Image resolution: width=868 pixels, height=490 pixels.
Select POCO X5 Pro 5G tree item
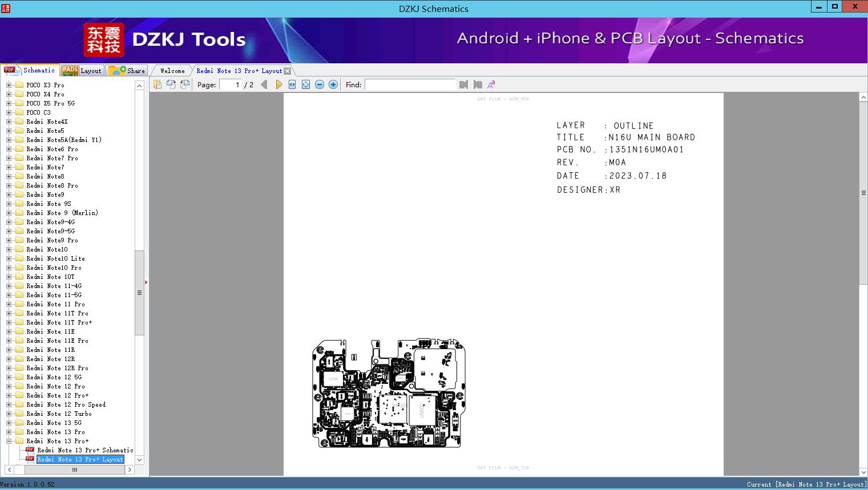(x=50, y=103)
